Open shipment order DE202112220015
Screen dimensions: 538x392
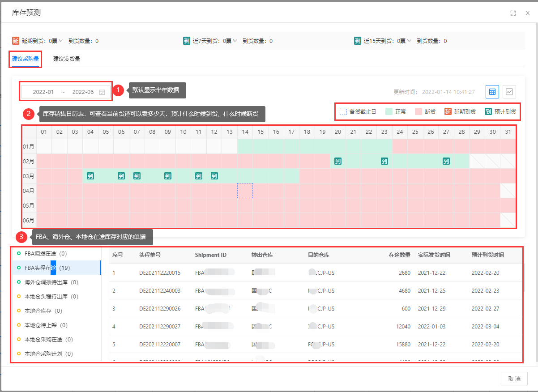point(160,273)
